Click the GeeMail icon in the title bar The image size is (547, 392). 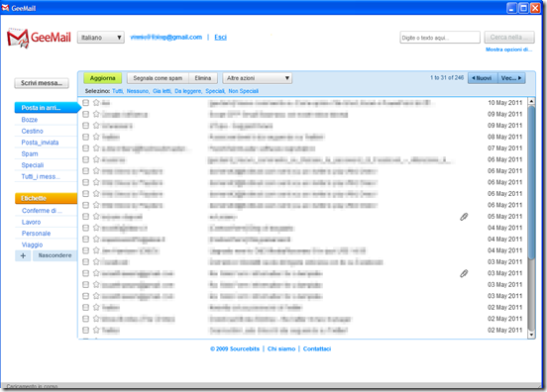pos(5,8)
